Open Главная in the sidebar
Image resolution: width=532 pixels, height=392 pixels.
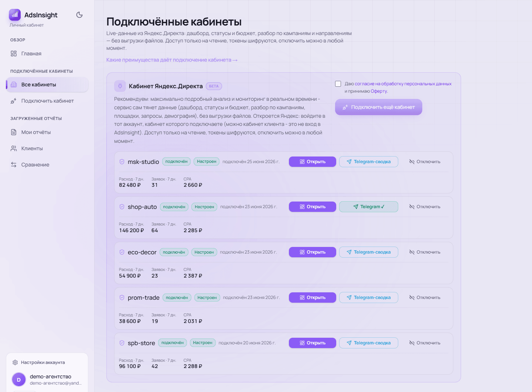pos(47,54)
